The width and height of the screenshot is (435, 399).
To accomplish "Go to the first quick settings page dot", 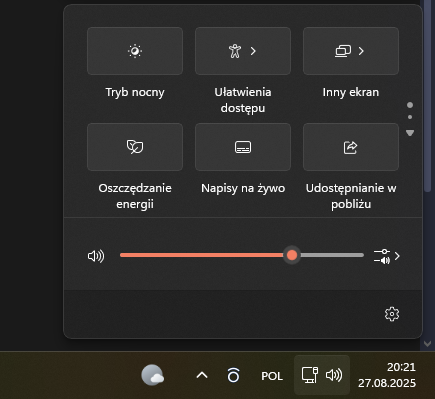I will pyautogui.click(x=410, y=105).
